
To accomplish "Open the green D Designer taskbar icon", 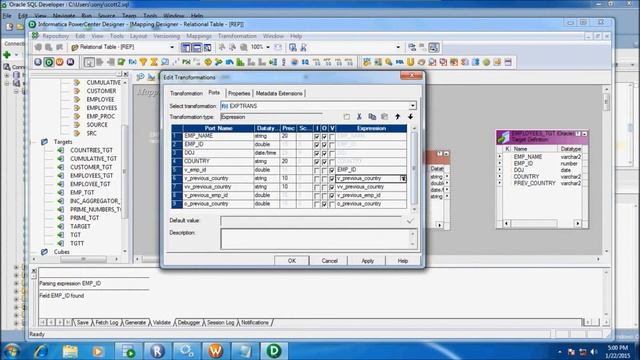I will [x=274, y=351].
